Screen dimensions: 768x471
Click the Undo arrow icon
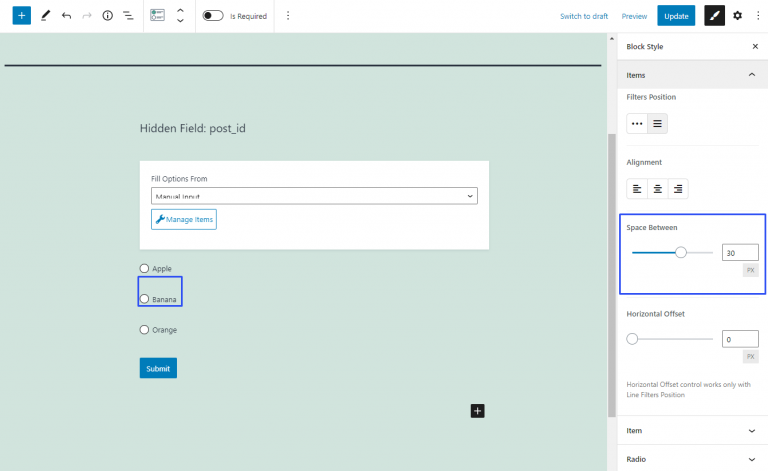pyautogui.click(x=66, y=16)
